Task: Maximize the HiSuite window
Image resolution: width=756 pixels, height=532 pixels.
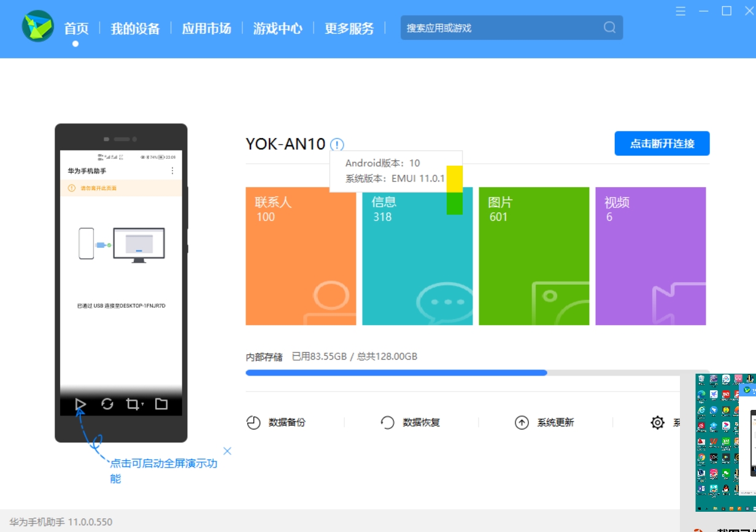Action: (727, 11)
